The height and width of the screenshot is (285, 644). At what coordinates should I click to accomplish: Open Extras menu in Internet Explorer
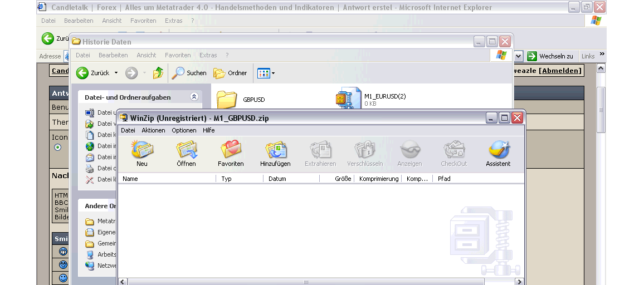coord(174,21)
